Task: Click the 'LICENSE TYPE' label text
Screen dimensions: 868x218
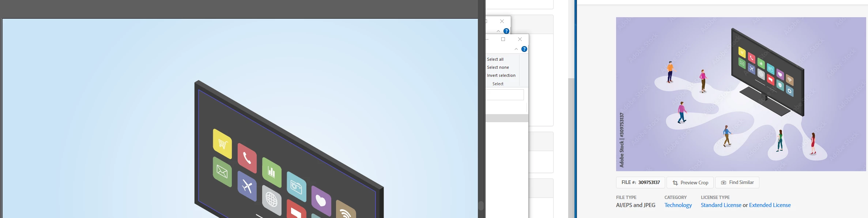Action: coord(715,197)
